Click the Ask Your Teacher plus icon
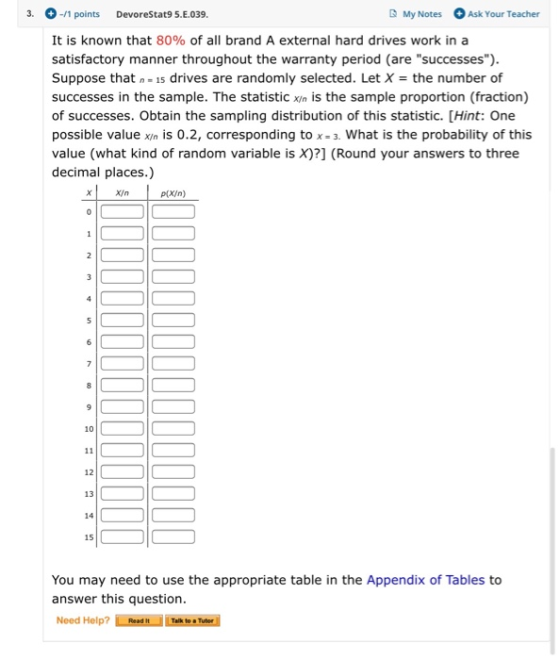Screen dimensions: 560x660 pos(459,13)
